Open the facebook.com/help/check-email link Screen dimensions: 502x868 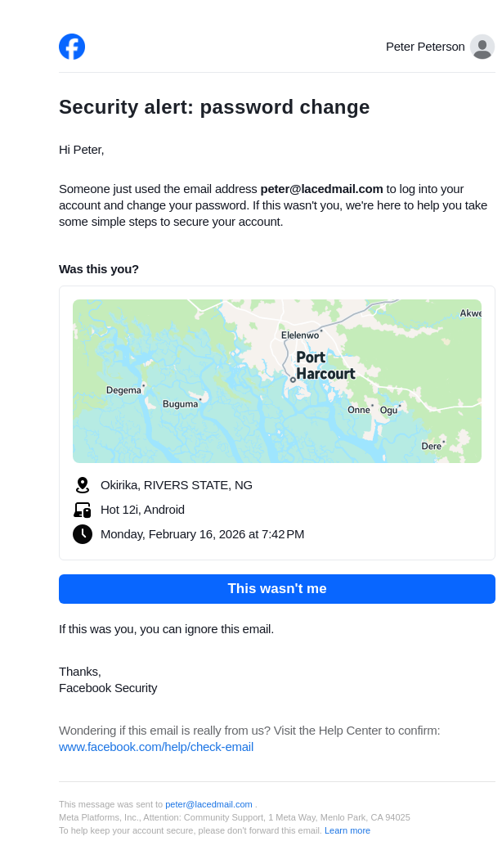coord(156,747)
